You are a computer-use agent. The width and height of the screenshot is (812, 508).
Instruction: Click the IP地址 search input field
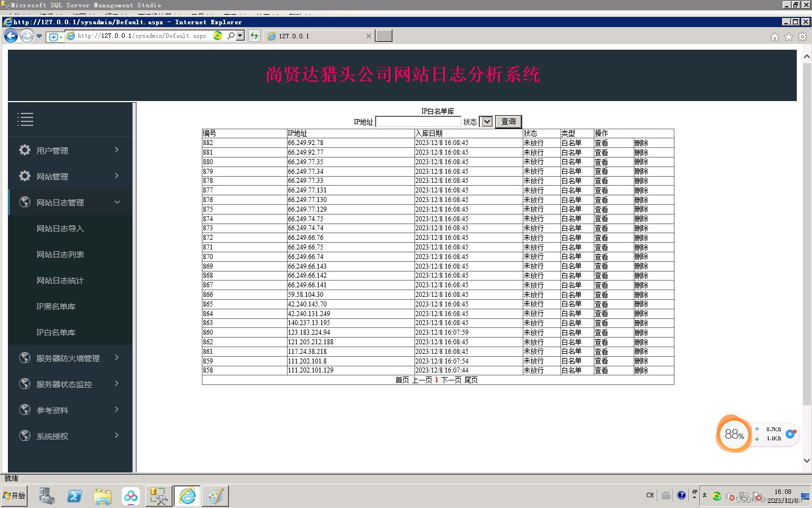click(418, 122)
